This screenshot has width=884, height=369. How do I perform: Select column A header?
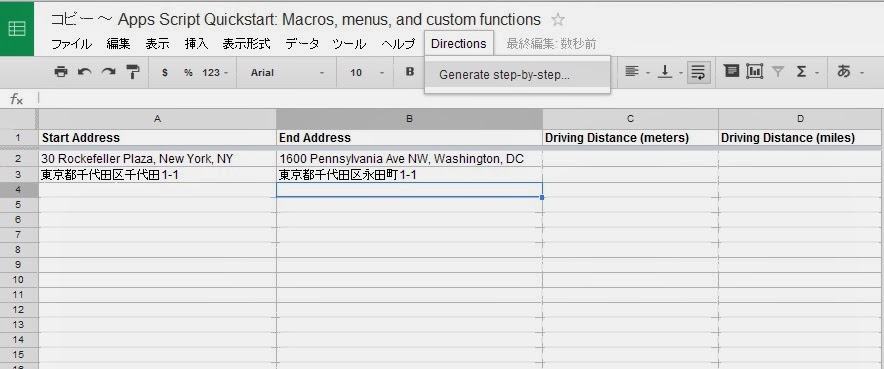pyautogui.click(x=157, y=119)
